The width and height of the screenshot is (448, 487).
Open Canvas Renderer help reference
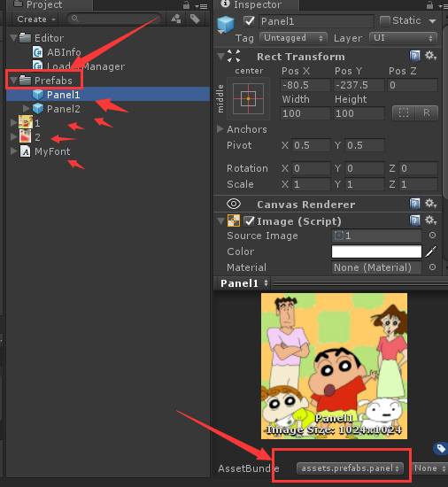414,204
